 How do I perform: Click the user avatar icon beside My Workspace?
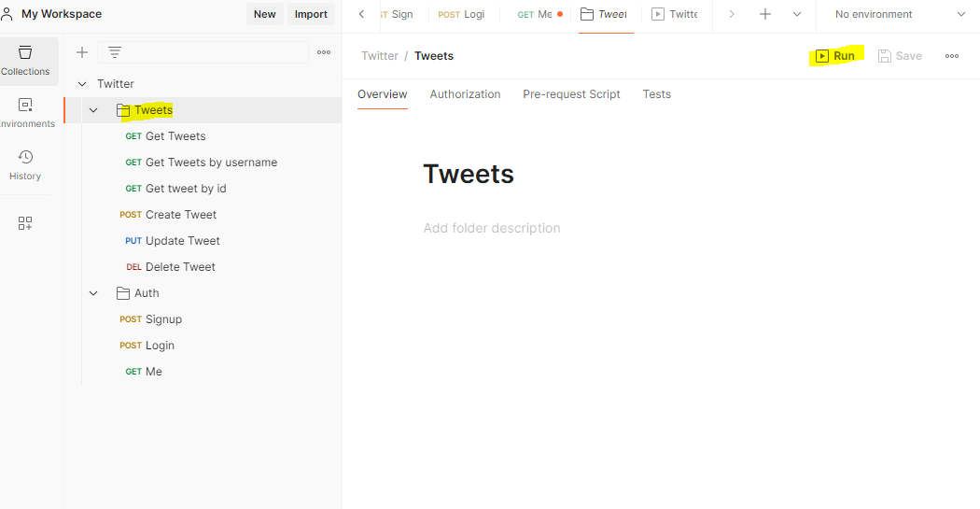(7, 14)
